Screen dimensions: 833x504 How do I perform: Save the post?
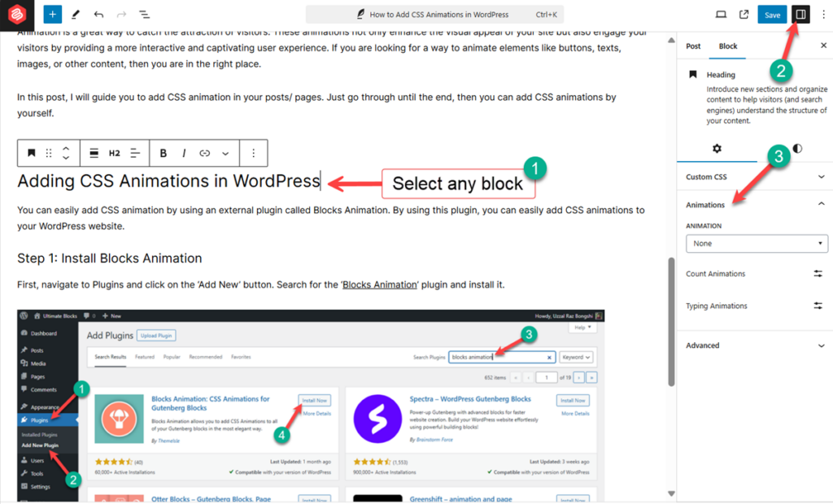(x=773, y=15)
